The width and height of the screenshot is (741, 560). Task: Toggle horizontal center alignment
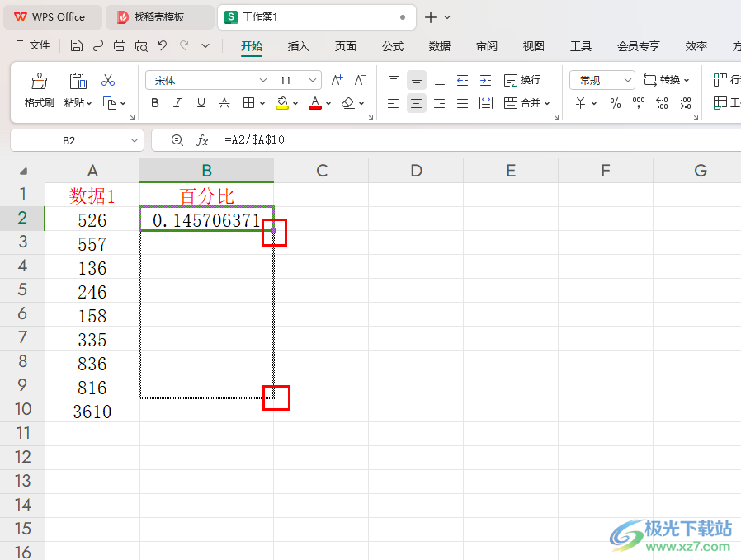(417, 103)
